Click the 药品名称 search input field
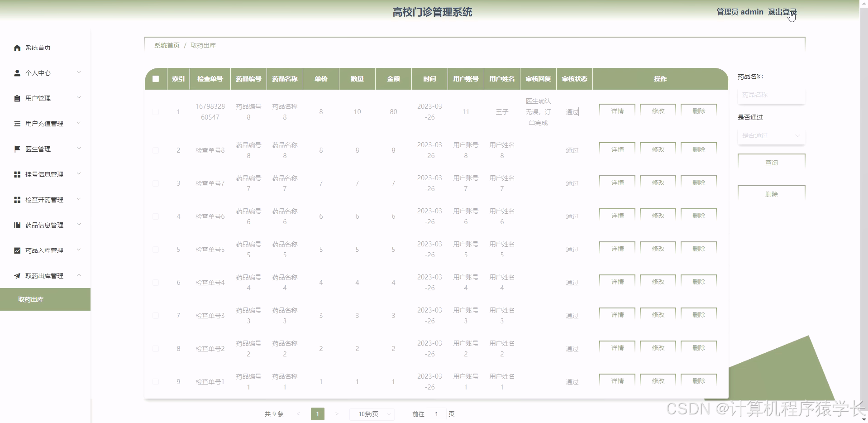Viewport: 868px width, 423px height. click(x=771, y=95)
